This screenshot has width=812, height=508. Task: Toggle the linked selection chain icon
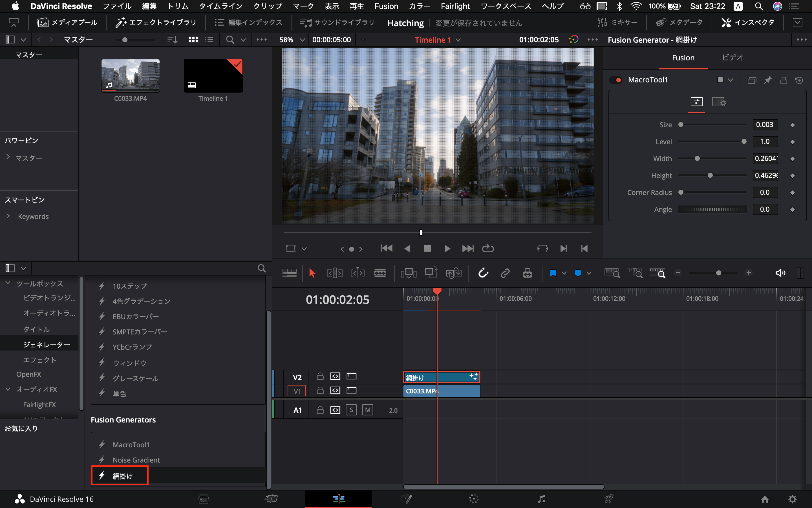coord(505,273)
